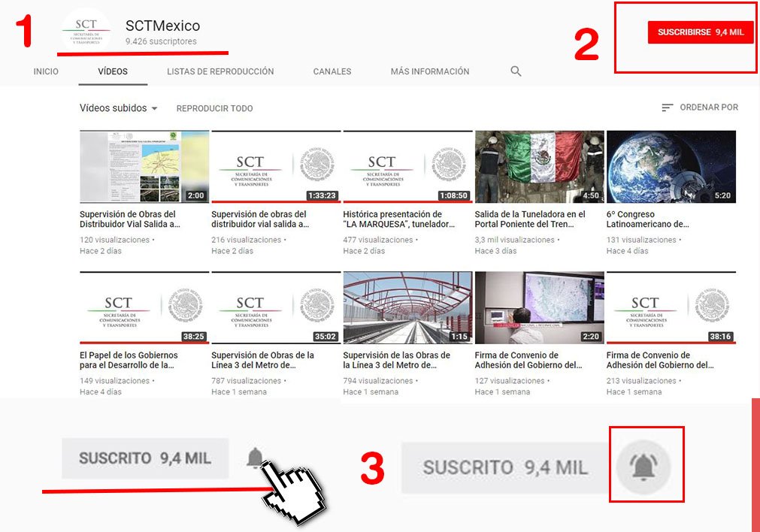This screenshot has width=760, height=532.
Task: Click the right enlarged SUSCRITO 9,4 MIL button
Action: (x=505, y=467)
